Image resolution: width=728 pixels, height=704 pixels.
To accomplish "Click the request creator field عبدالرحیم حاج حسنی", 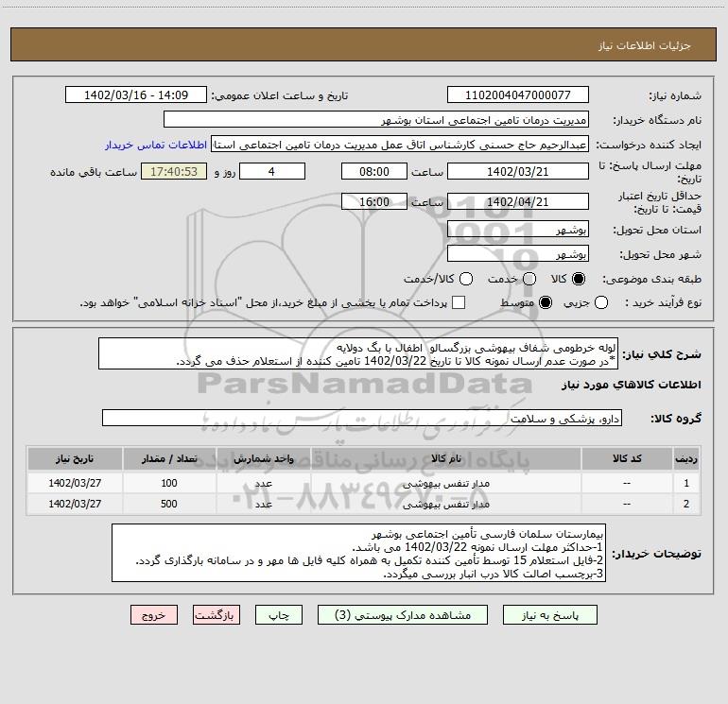I will tap(400, 145).
